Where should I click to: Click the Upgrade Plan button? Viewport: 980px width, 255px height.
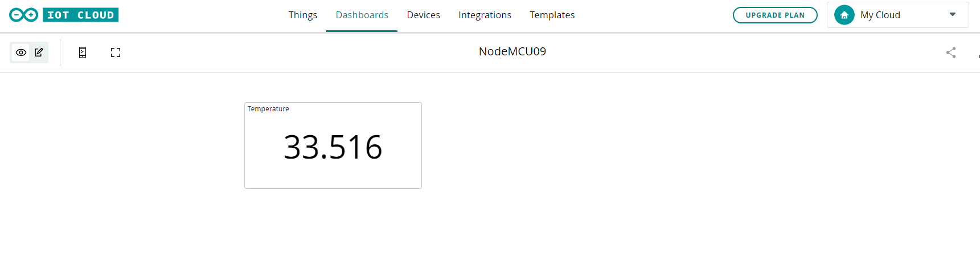[x=775, y=15]
